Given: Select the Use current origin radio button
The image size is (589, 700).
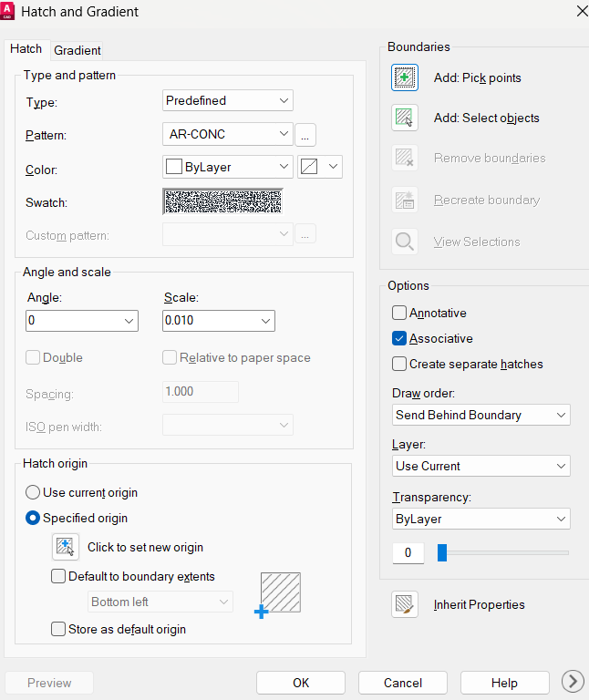Looking at the screenshot, I should point(34,492).
